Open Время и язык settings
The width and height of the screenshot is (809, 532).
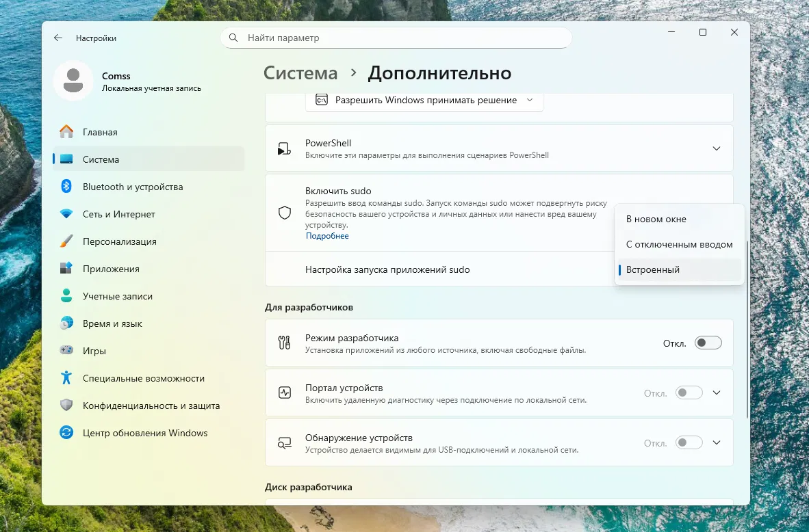click(x=149, y=323)
